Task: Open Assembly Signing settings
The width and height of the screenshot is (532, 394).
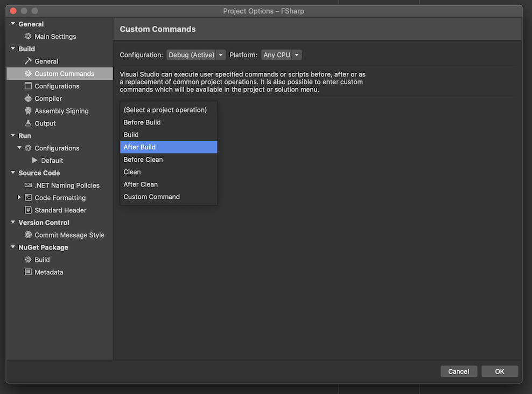Action: coord(60,110)
